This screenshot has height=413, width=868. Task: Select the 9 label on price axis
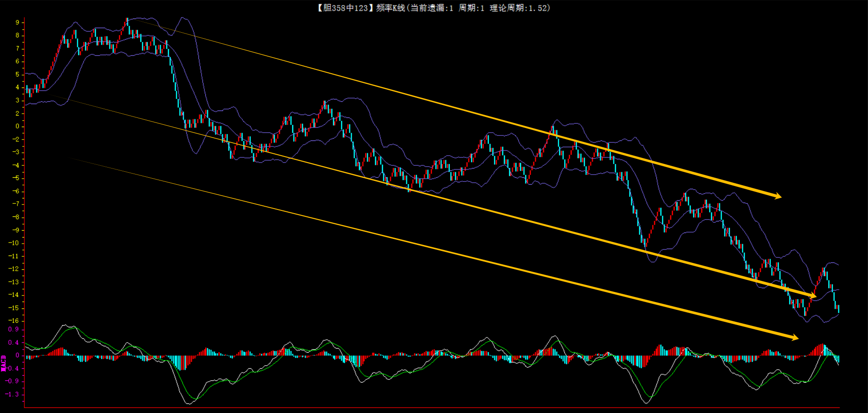click(x=17, y=22)
